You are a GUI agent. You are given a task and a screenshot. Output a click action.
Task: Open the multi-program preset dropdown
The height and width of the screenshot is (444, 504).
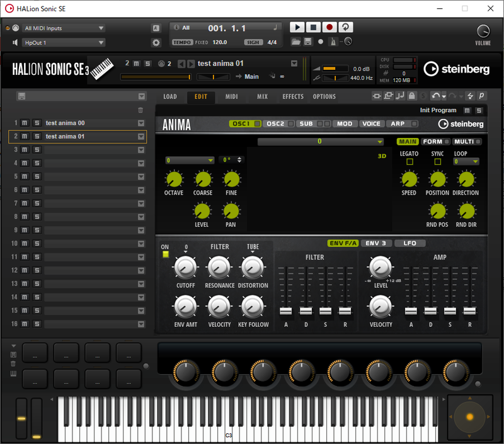[x=142, y=96]
